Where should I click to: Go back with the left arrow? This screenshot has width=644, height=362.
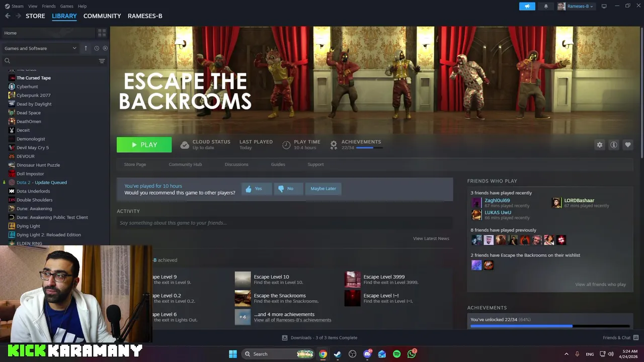[8, 16]
